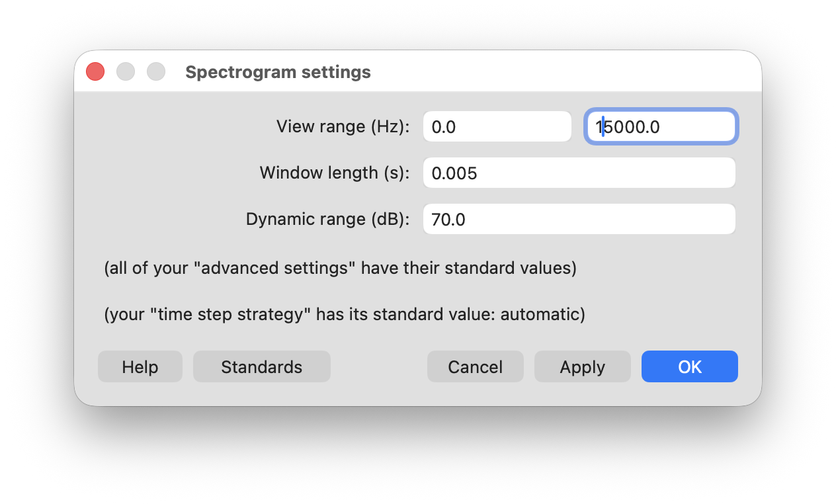
Task: Click the first gray minimize window button
Action: click(126, 71)
